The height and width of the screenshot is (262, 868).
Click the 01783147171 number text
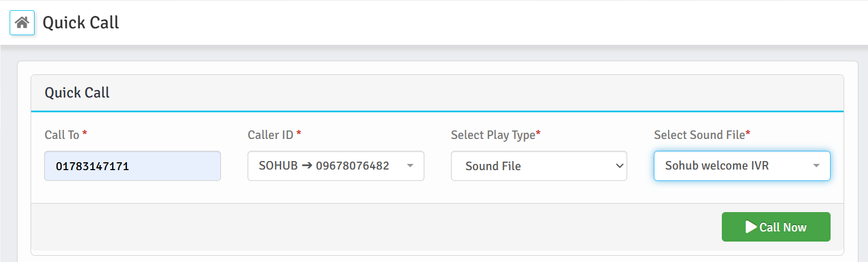pos(92,167)
